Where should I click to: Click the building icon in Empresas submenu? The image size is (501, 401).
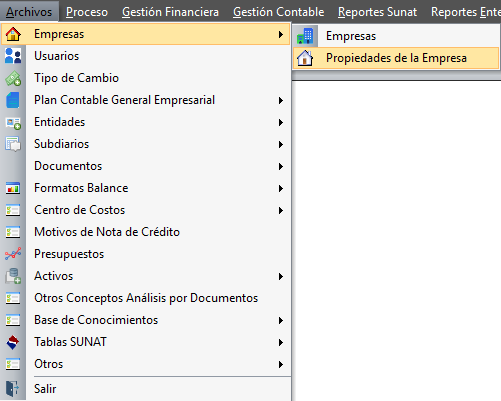click(x=305, y=36)
